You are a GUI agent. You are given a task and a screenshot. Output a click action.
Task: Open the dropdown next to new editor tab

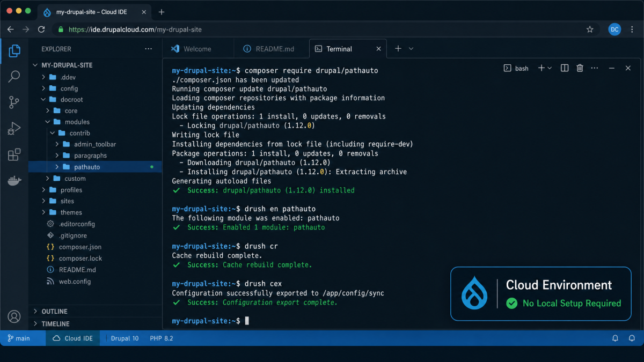[x=411, y=48]
